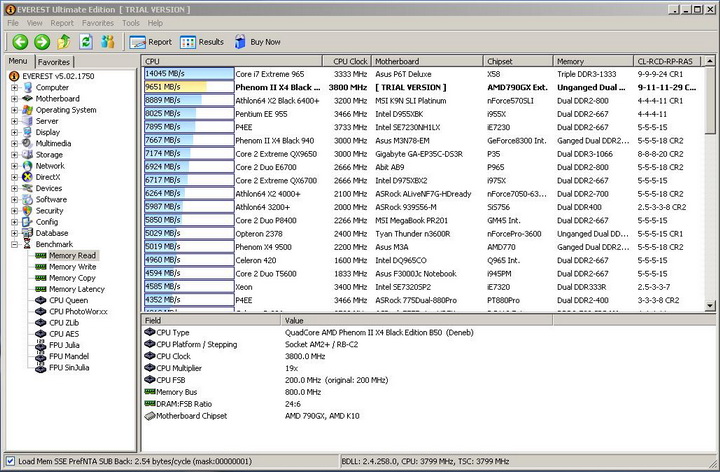Expand the Storage tree node
Image resolution: width=720 pixels, height=472 pixels.
(14, 155)
